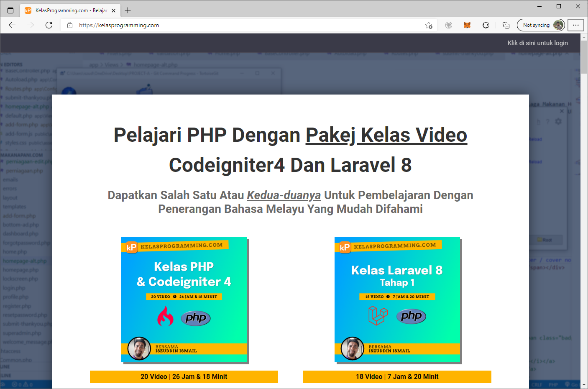The width and height of the screenshot is (588, 389).
Task: Close the KelasProgramming.com tab
Action: pos(113,10)
